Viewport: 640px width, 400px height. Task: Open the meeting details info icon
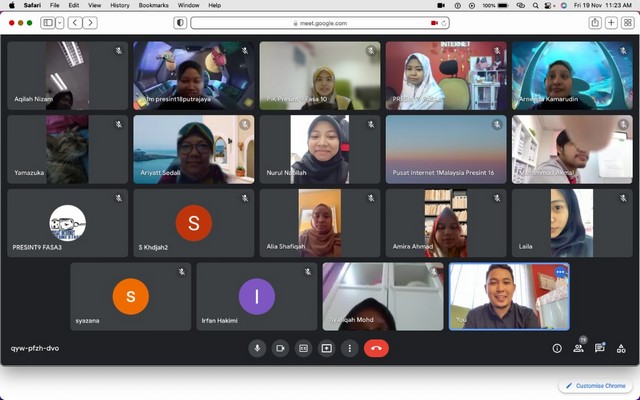tap(557, 348)
